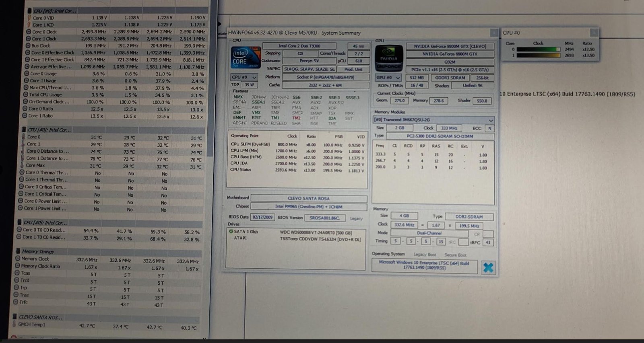Click the PCIe v1.1 x16 bus field

(x=450, y=70)
